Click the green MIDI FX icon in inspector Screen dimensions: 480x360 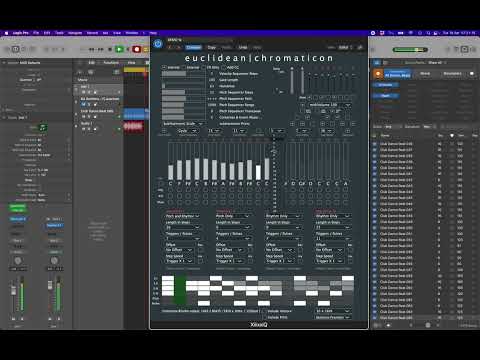pyautogui.click(x=43, y=127)
